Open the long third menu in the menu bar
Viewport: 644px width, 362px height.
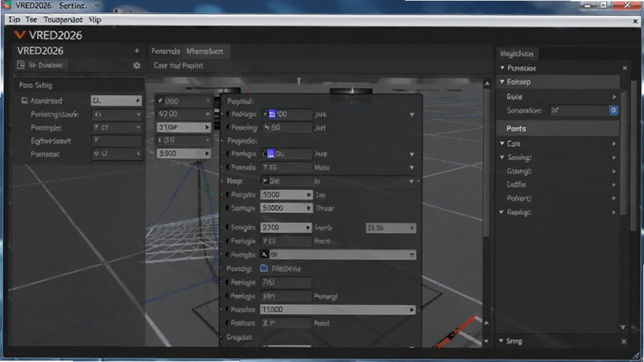point(63,19)
